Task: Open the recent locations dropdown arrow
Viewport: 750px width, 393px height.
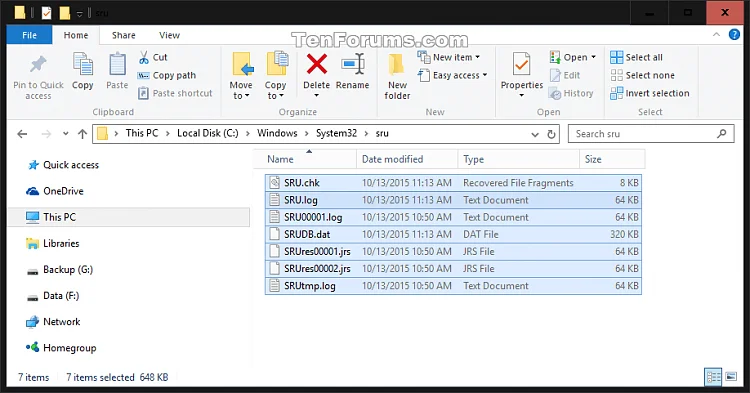Action: [65, 134]
